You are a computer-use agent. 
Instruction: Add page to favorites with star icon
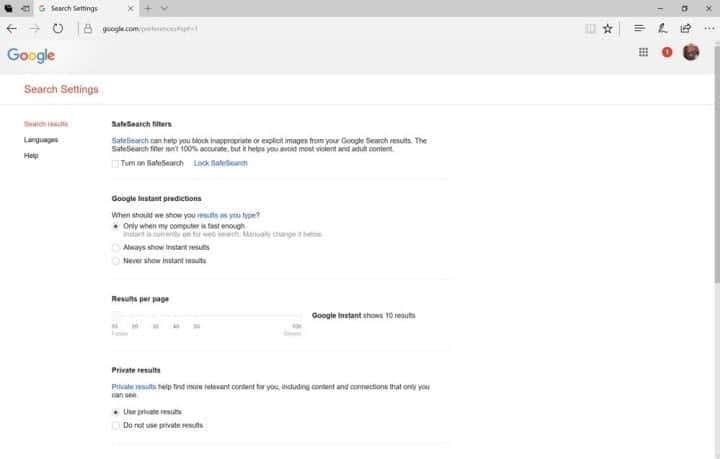tap(607, 28)
